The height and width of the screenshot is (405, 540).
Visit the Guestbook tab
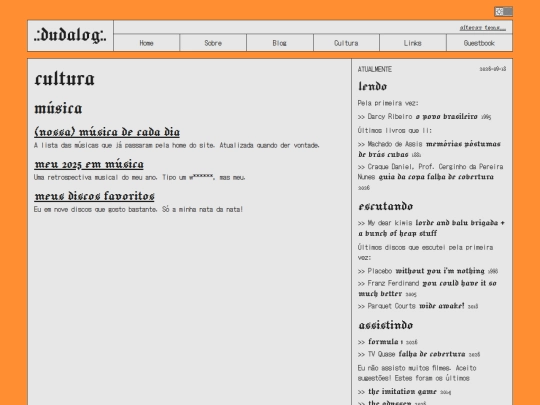[479, 43]
